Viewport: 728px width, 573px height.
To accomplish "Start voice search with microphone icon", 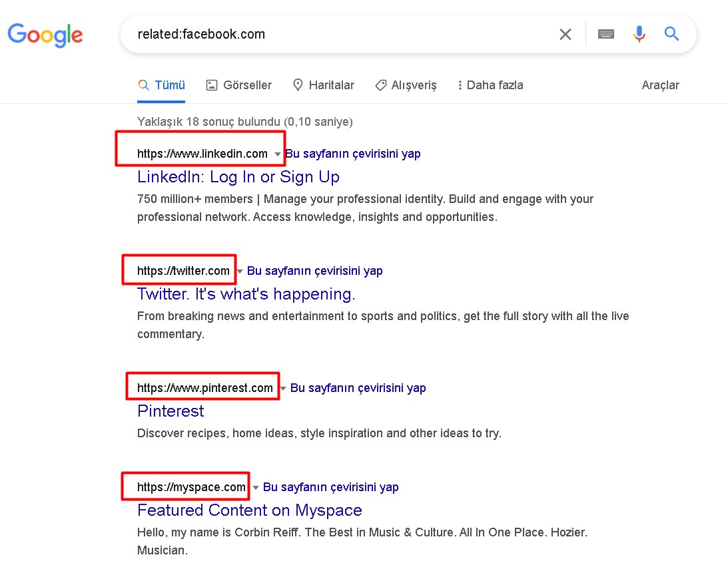I will pyautogui.click(x=639, y=34).
